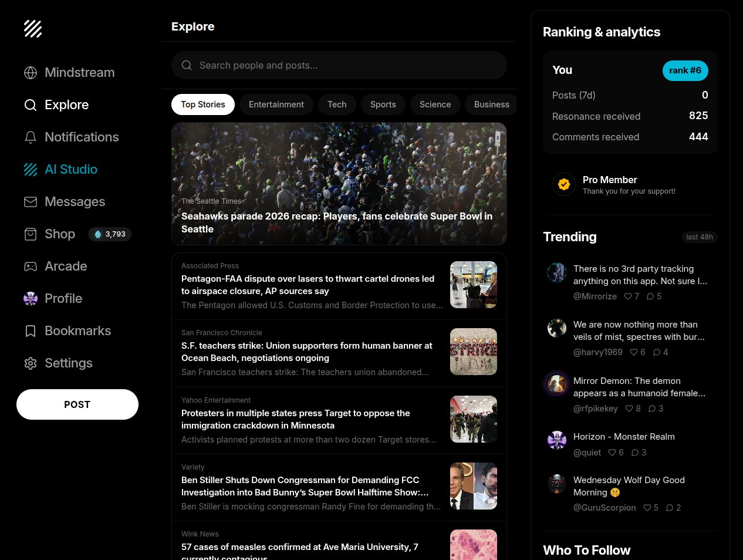Click the last 48h trending filter
The image size is (743, 560).
click(x=700, y=237)
